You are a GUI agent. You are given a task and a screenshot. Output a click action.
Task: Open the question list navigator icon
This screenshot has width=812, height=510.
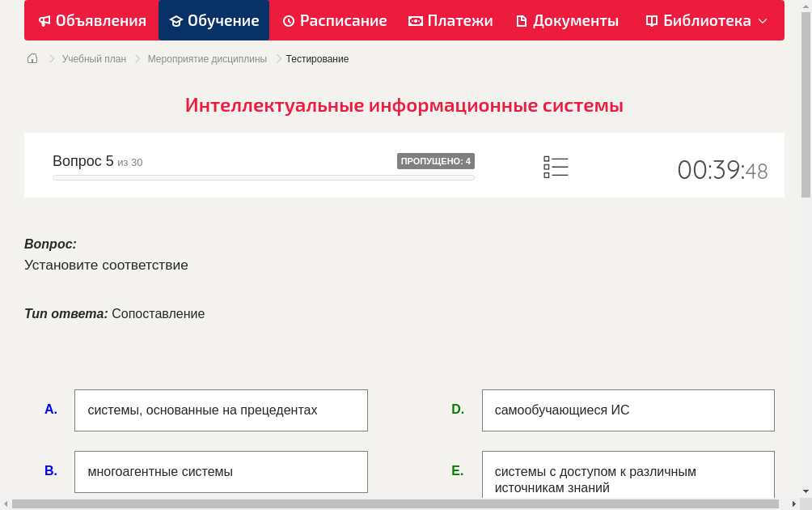click(x=556, y=166)
